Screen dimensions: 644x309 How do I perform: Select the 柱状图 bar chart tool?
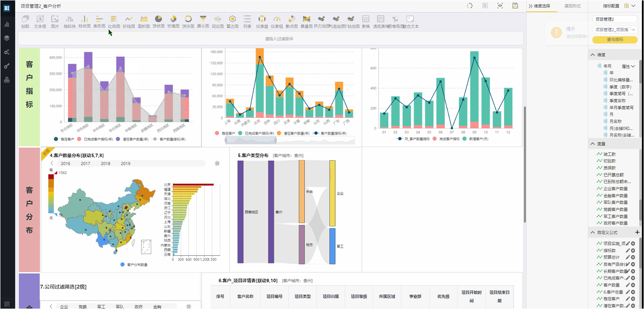coord(84,21)
